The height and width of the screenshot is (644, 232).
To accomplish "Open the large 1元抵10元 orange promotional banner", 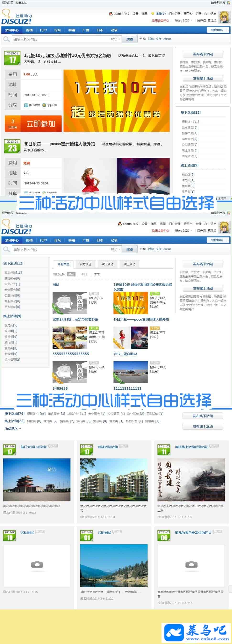I will (117, 101).
